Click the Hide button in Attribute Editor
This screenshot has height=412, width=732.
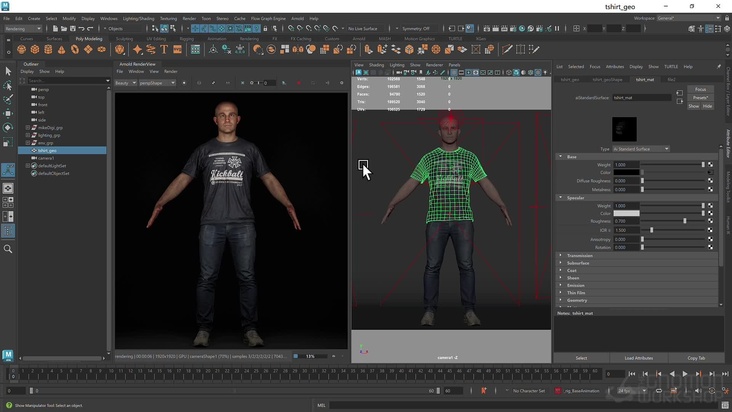[x=707, y=106]
